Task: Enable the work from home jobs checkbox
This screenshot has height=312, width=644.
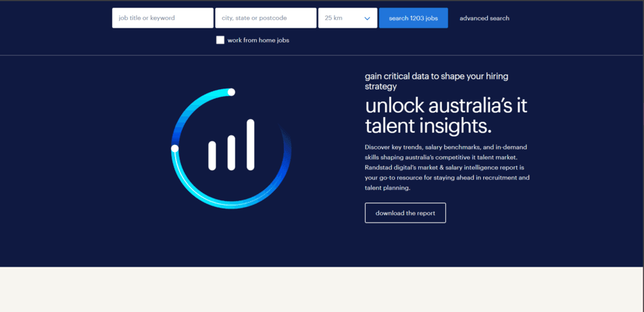Action: [x=220, y=41]
